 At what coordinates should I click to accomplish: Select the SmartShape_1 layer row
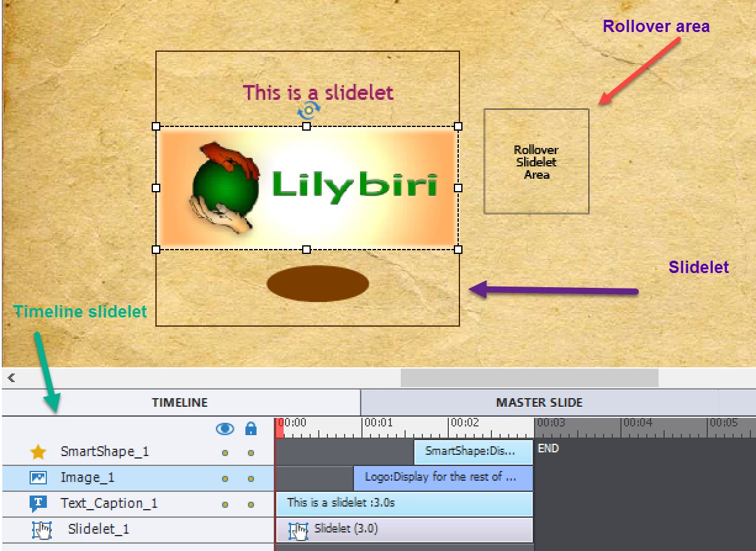(x=138, y=452)
